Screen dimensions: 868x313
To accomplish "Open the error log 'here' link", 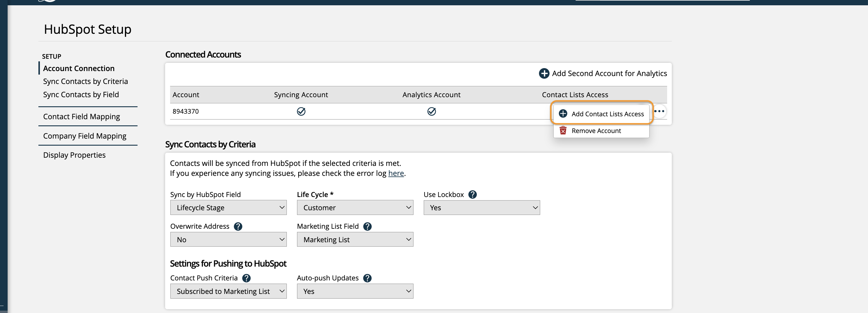I will tap(396, 173).
